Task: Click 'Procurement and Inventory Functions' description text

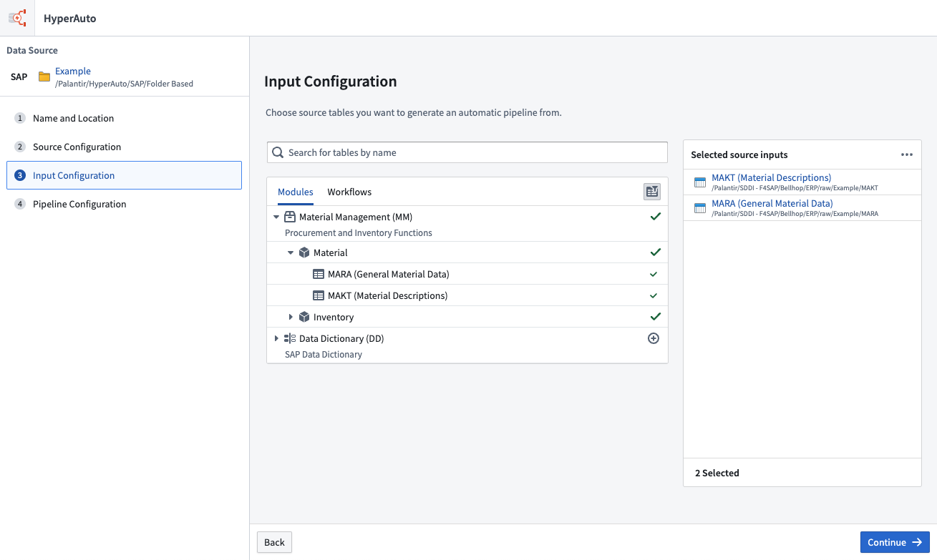Action: [x=359, y=232]
